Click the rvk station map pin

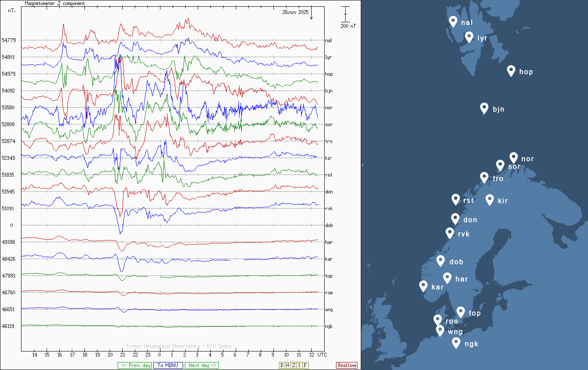pyautogui.click(x=450, y=233)
